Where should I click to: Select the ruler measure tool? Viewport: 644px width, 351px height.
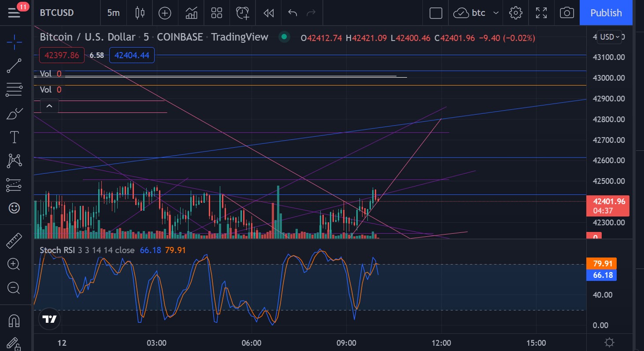pos(14,241)
